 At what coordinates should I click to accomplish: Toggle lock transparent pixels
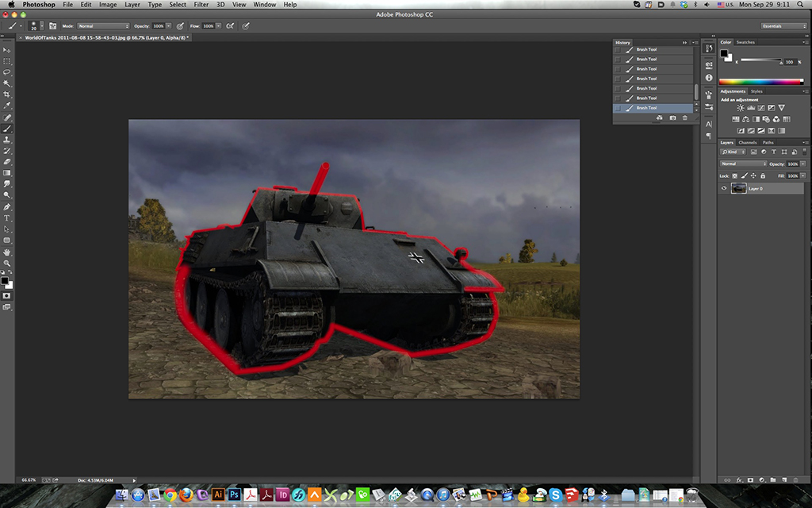point(735,176)
